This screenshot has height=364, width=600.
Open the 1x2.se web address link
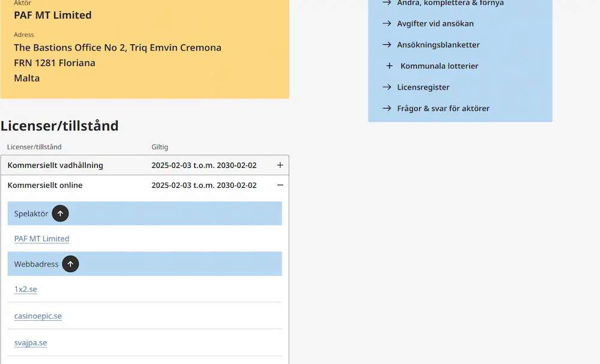[x=26, y=289]
